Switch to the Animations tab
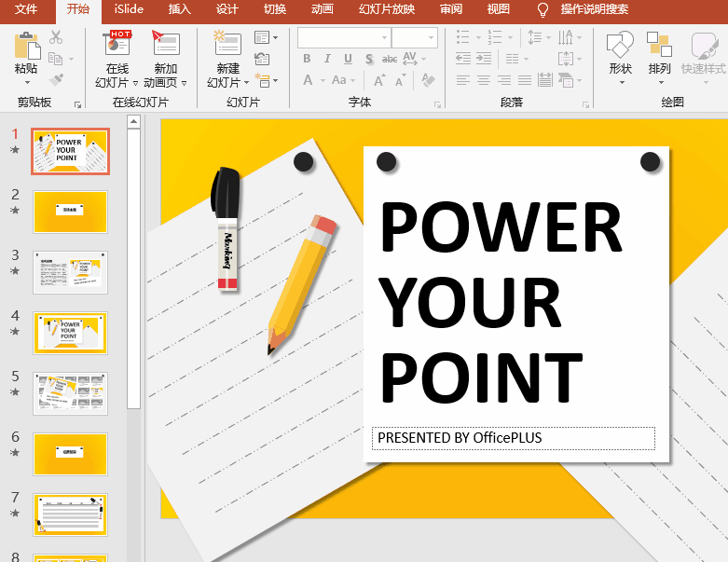728x562 pixels. [323, 9]
